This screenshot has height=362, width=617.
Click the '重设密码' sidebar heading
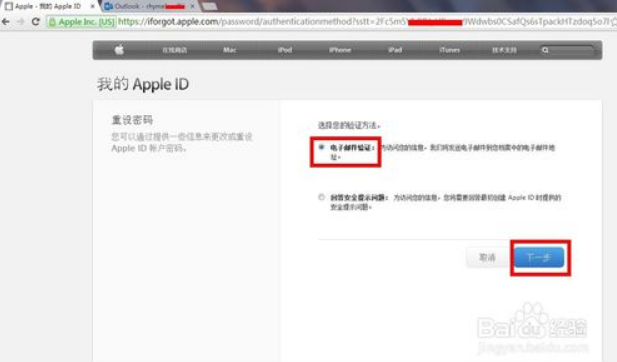132,120
